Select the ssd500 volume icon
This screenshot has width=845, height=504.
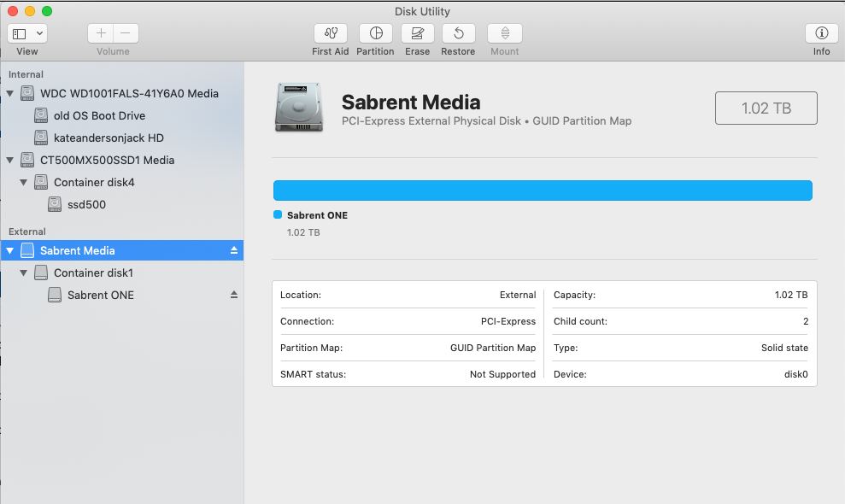tap(55, 204)
